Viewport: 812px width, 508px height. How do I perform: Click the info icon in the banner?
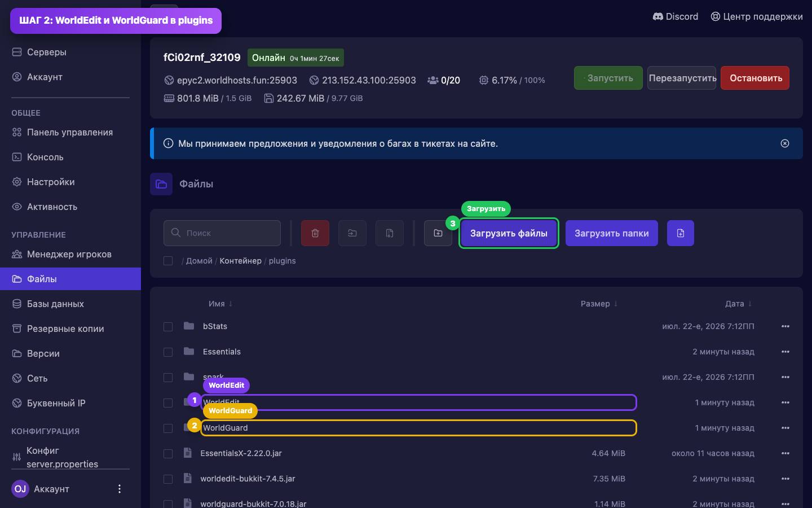pyautogui.click(x=168, y=143)
